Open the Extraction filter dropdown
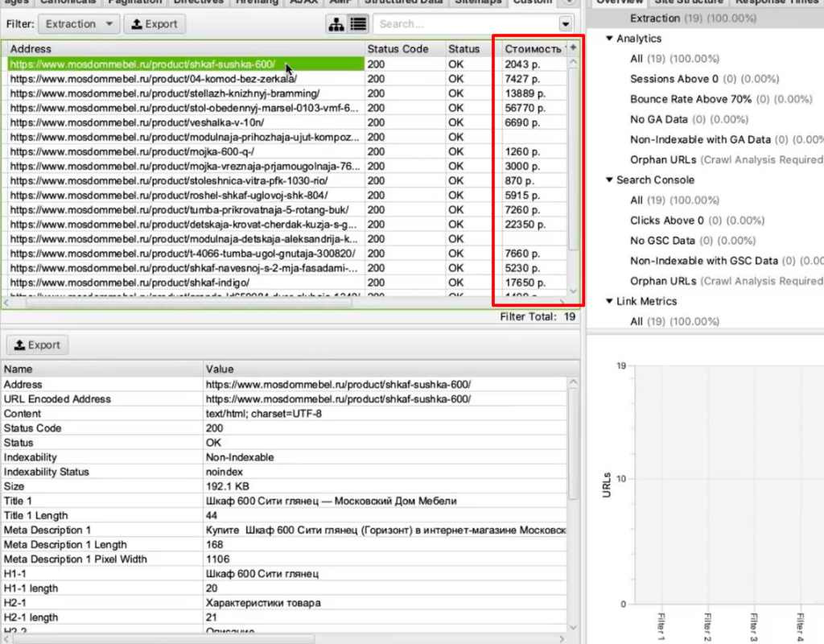This screenshot has height=644, width=824. [x=79, y=24]
